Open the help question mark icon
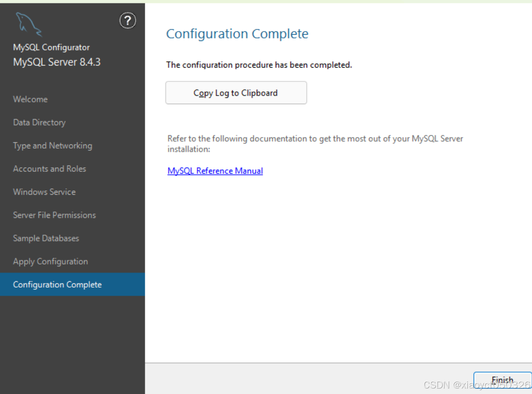532x394 pixels. coord(128,21)
